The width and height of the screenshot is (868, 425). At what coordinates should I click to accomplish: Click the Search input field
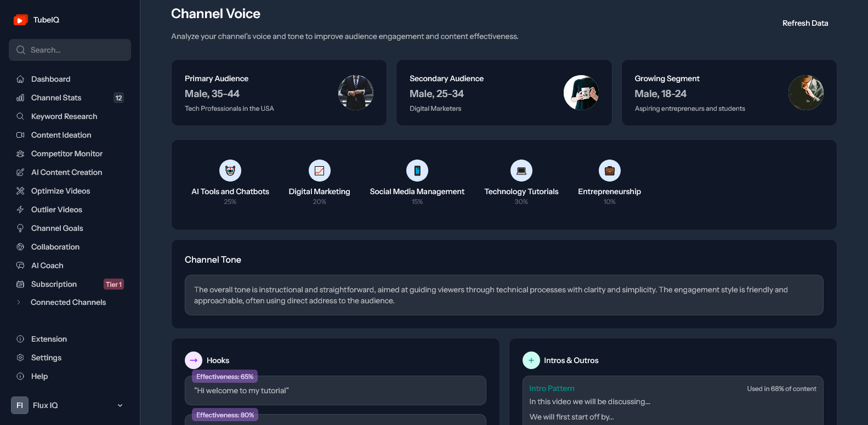coord(70,50)
